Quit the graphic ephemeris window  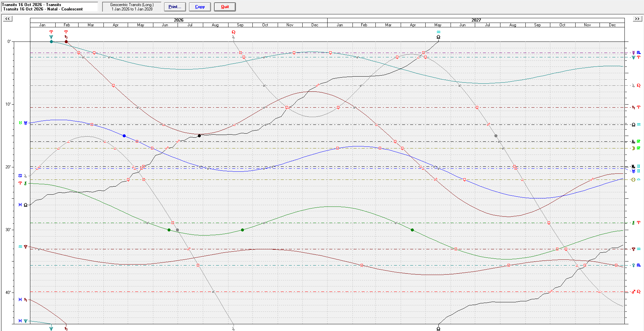point(225,7)
